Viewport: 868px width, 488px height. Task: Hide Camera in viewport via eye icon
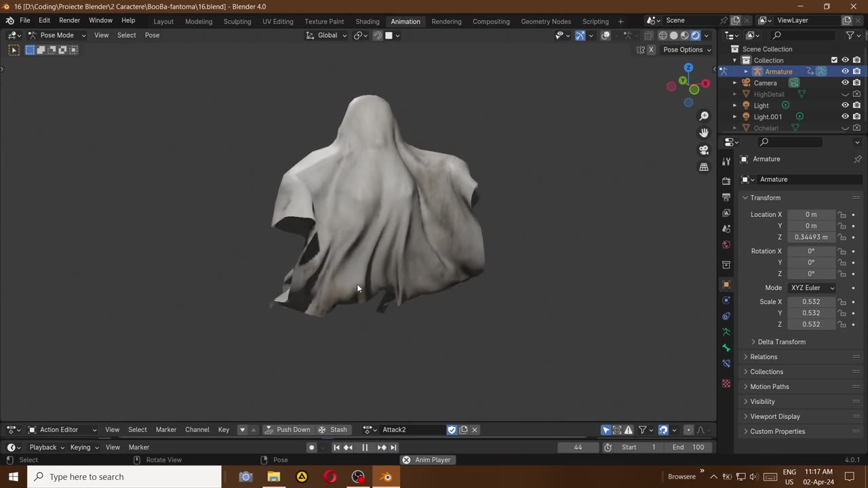point(846,83)
